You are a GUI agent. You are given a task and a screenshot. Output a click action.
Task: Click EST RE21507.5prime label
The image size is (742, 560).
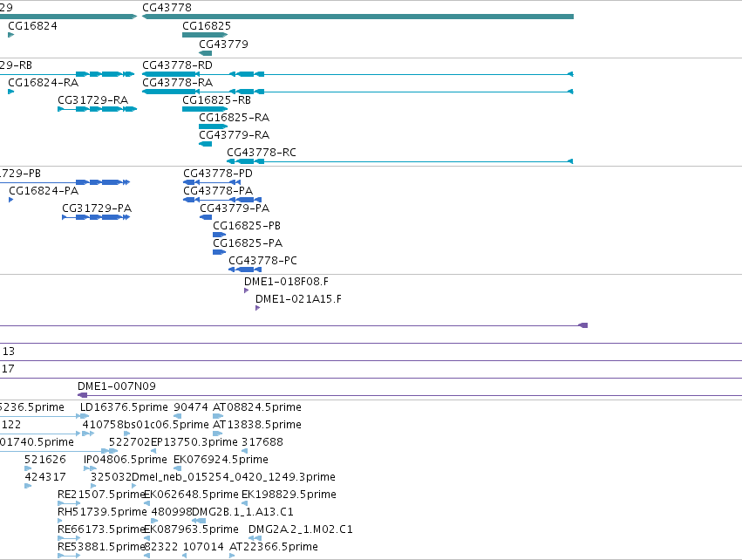101,495
